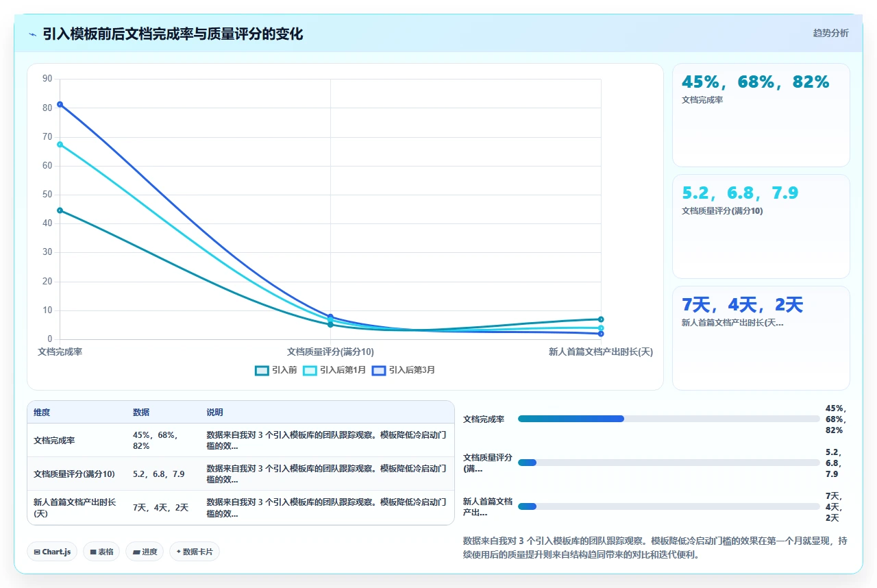Click the chart title 引入模板前后文档完成率与质量评分的变化
Viewport: 877px width, 588px height.
pos(173,34)
